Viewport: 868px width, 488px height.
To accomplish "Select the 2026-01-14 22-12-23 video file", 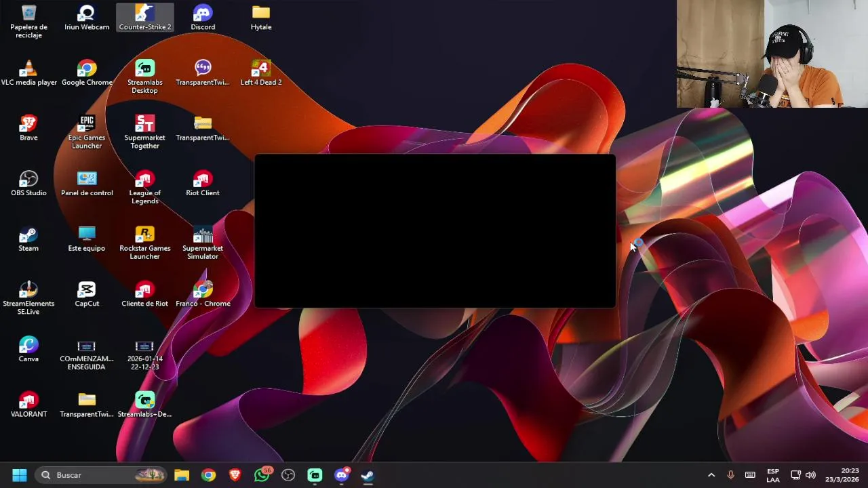I will (144, 354).
